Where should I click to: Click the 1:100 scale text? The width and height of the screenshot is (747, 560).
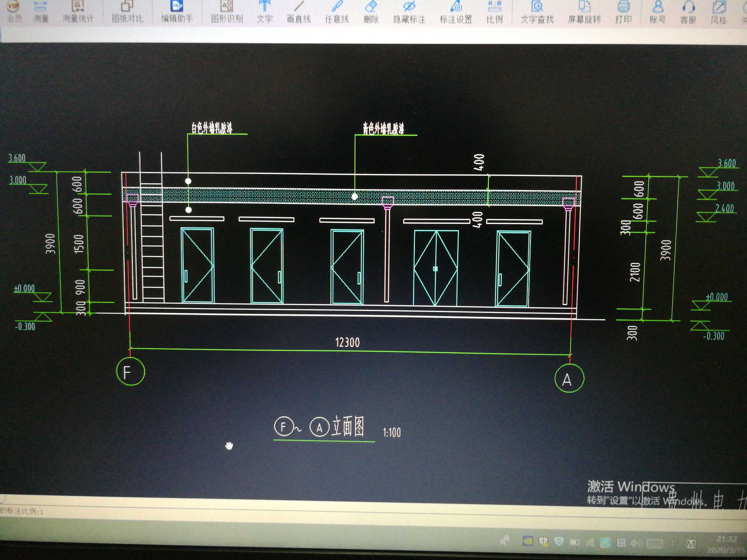tap(392, 432)
